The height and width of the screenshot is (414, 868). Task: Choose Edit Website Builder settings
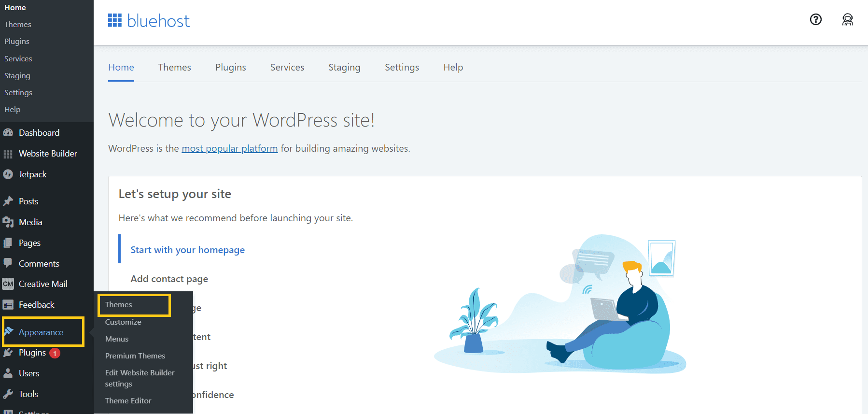point(140,378)
